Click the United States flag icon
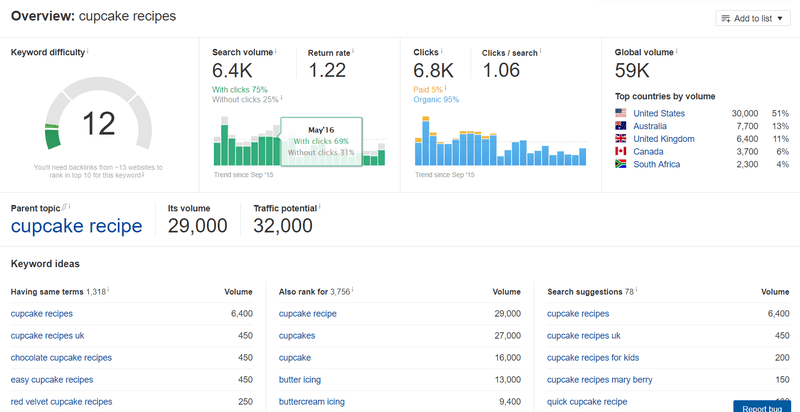 (x=620, y=113)
